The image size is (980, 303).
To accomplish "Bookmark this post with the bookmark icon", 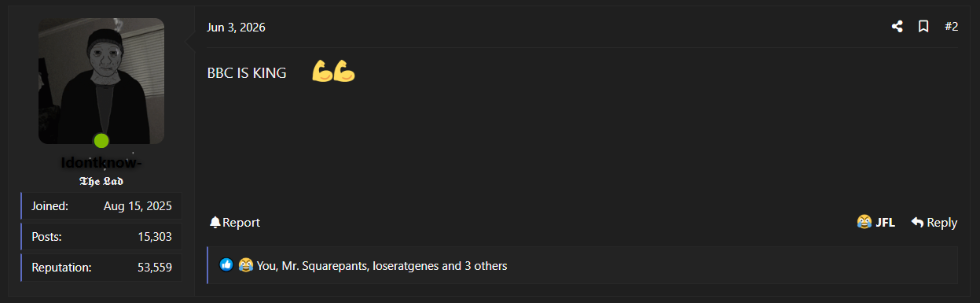I will pos(923,27).
